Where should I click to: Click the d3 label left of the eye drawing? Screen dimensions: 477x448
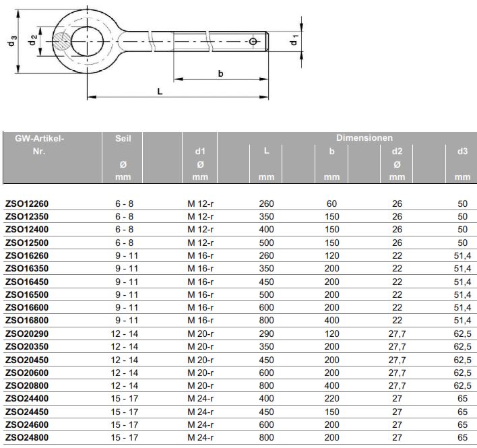click(13, 42)
